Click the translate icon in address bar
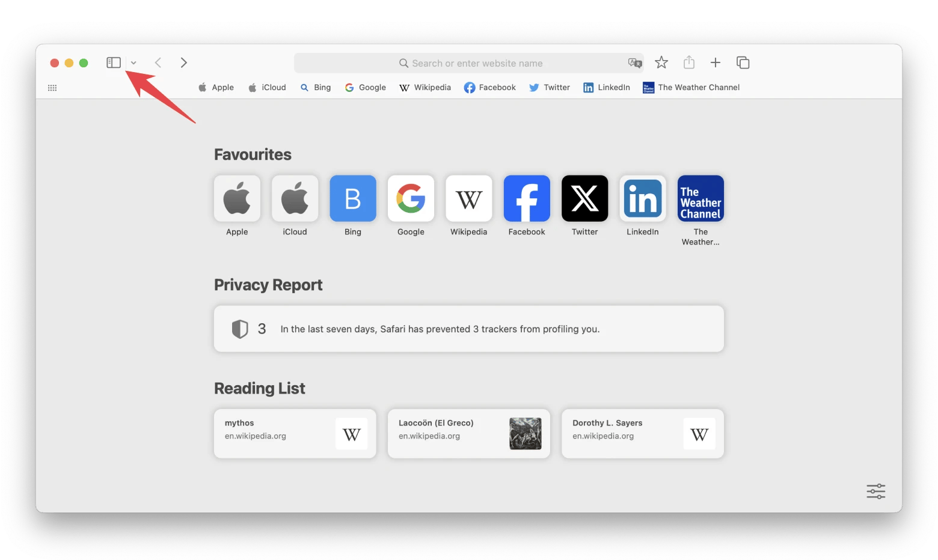 click(635, 63)
